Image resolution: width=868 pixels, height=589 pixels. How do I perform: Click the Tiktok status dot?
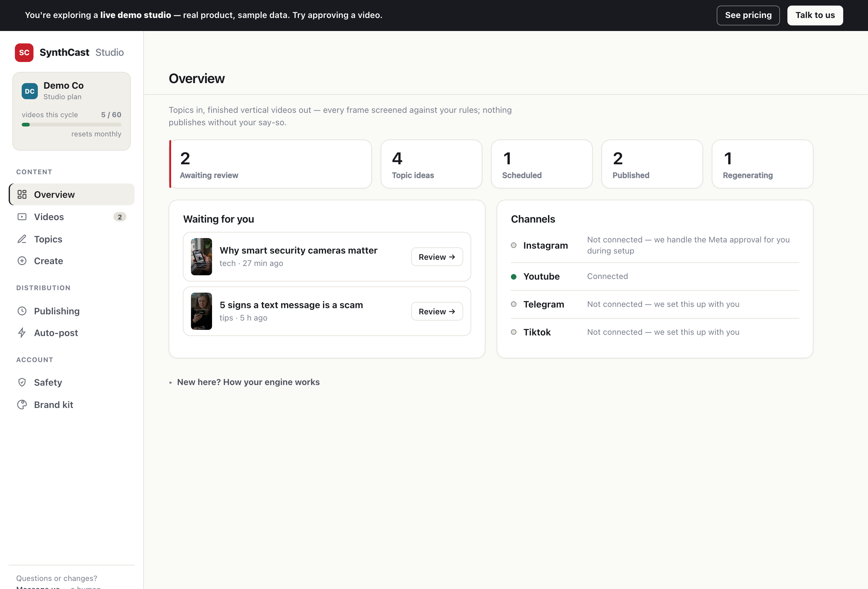coord(514,332)
